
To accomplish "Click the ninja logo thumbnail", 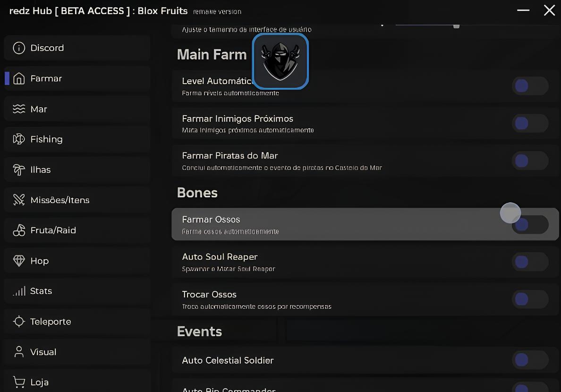I will point(280,61).
